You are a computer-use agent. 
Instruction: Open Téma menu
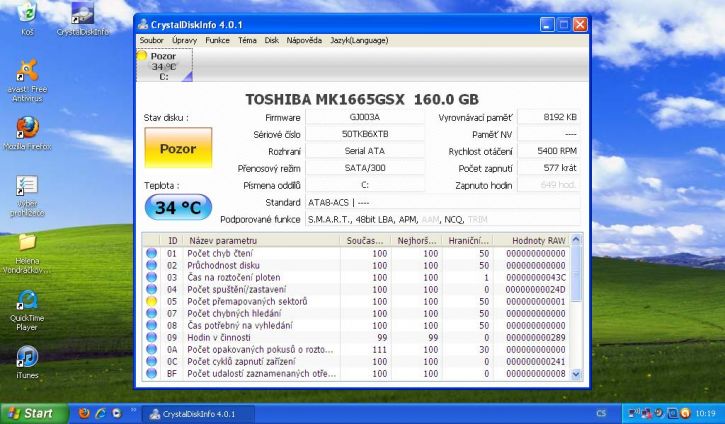point(247,40)
